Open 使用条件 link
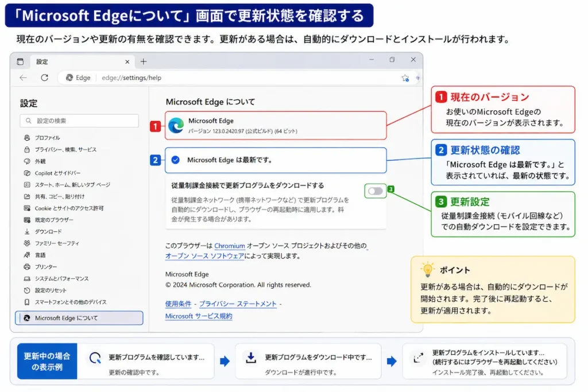The image size is (588, 392). (178, 304)
